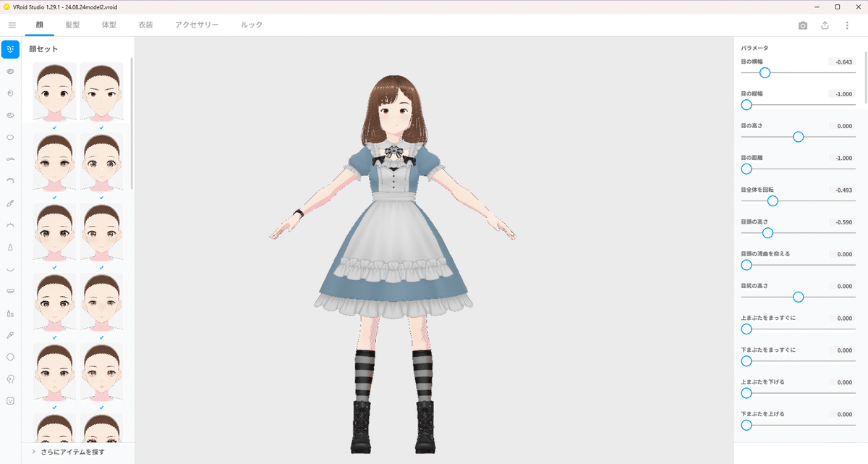The image size is (868, 464).
Task: Open the ear category icon
Action: [10, 379]
